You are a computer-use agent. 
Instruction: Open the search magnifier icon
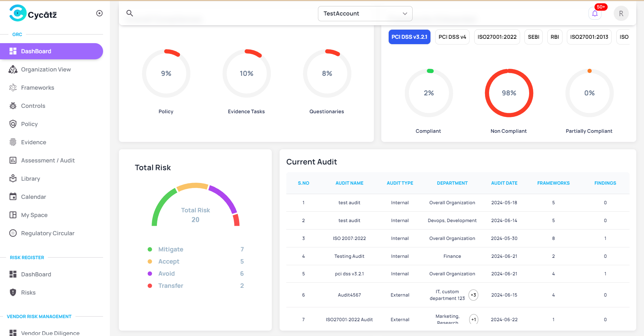click(x=130, y=13)
